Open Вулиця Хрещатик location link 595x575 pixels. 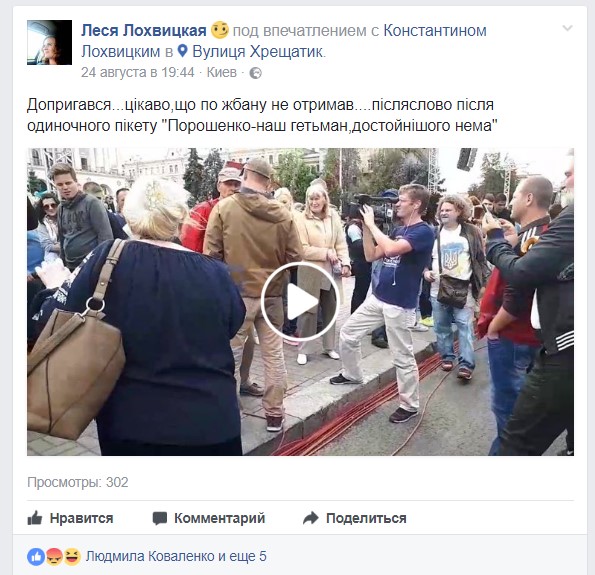pyautogui.click(x=258, y=52)
